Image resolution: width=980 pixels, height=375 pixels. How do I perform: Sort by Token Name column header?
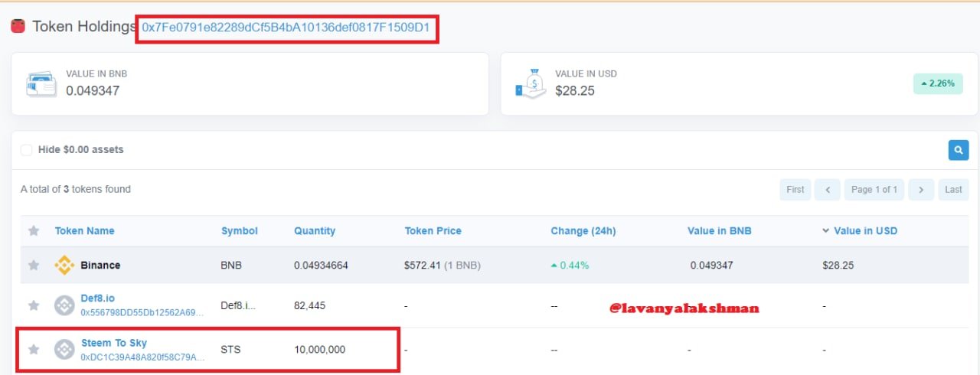[x=84, y=231]
